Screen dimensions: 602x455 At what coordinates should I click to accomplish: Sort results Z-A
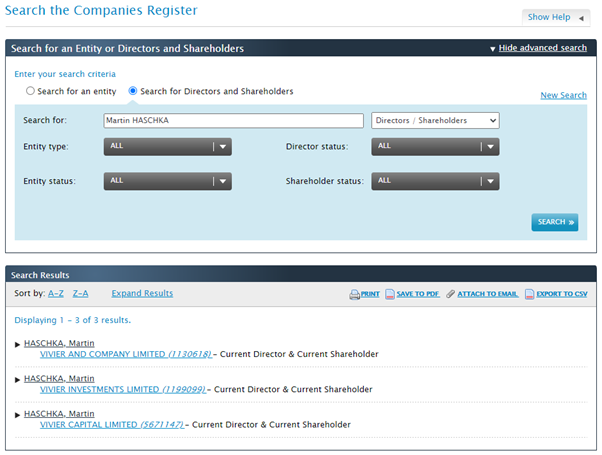(x=81, y=294)
